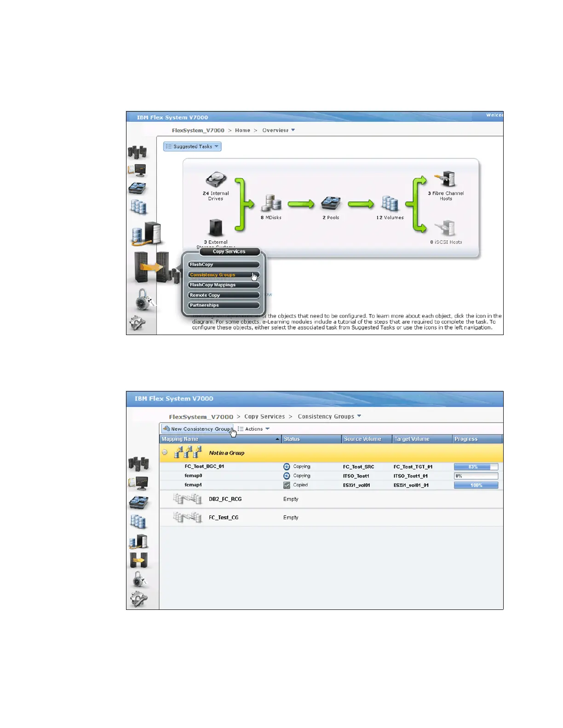Viewport: 563px width, 728px height.
Task: Click the 3 External Storage Systems icon
Action: 216,228
